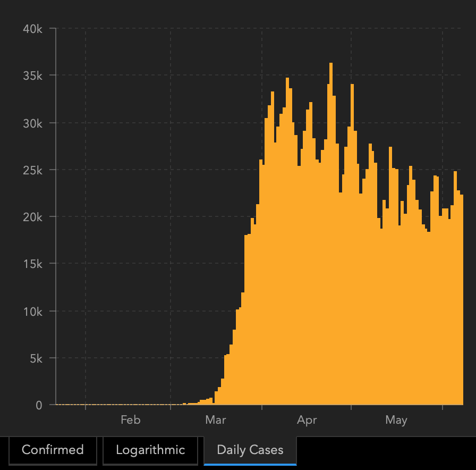Click the 10k y-axis label
This screenshot has height=470, width=476.
(32, 312)
